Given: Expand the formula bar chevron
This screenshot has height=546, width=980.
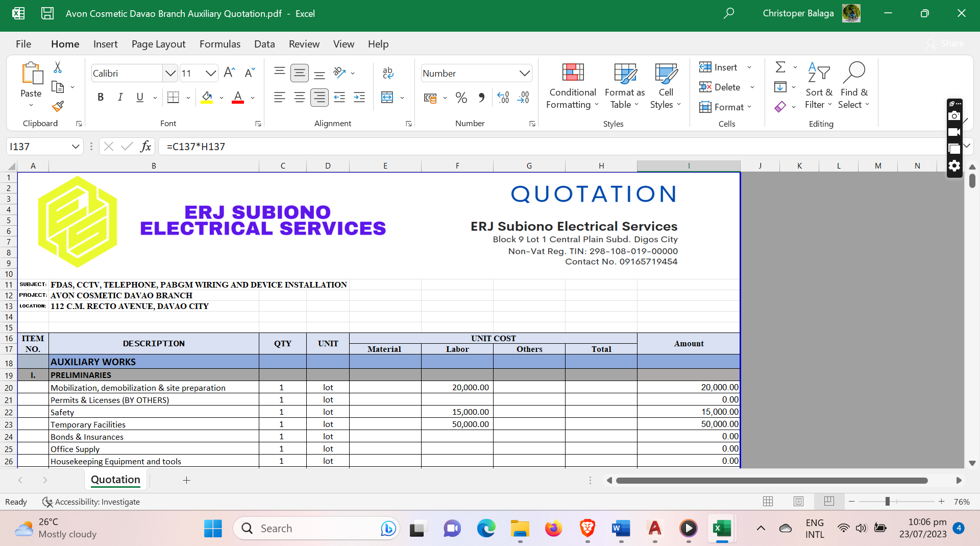Looking at the screenshot, I should (x=967, y=146).
